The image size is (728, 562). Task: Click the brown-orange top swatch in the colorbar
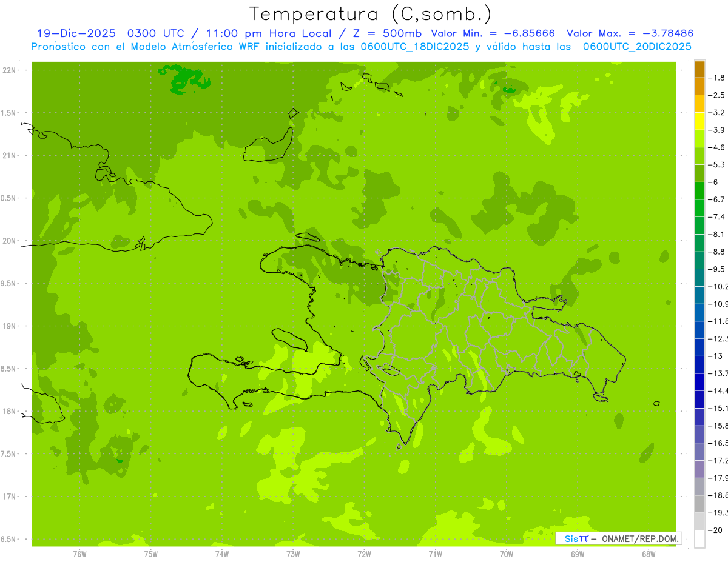pyautogui.click(x=699, y=69)
